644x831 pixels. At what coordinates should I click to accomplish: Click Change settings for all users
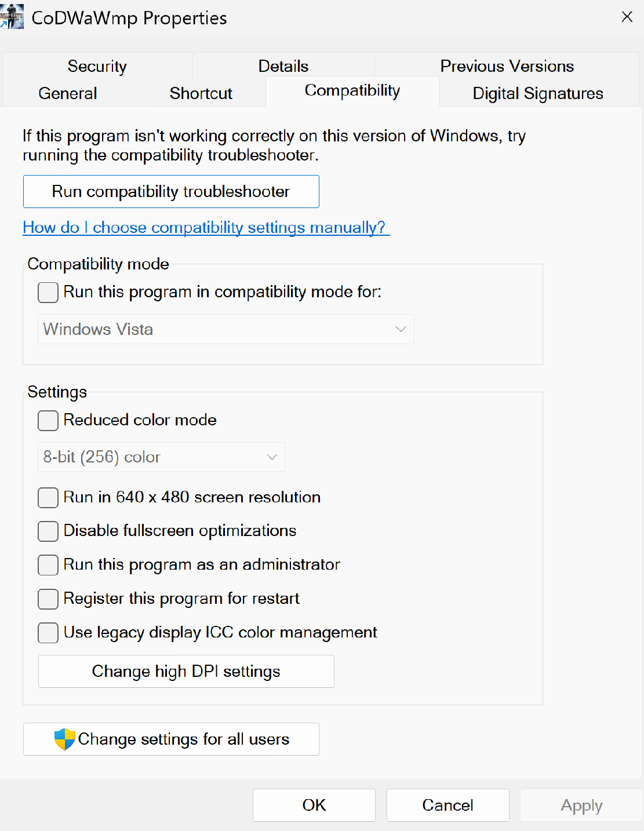pyautogui.click(x=171, y=739)
